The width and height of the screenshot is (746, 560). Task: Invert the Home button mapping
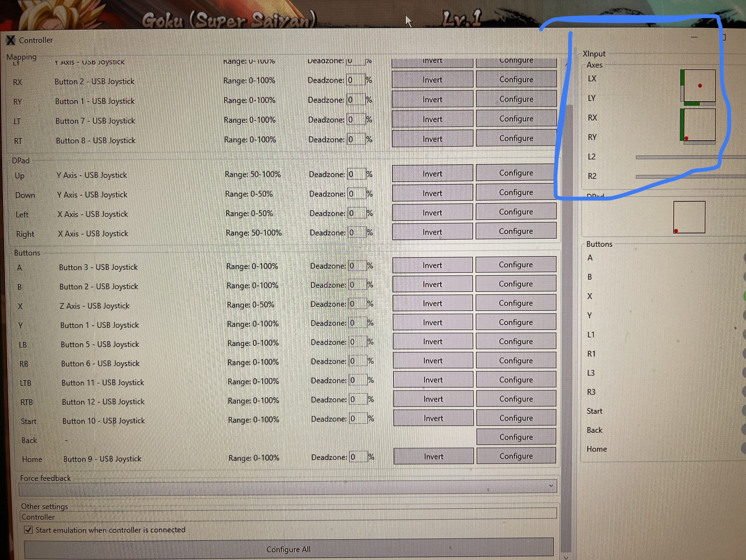point(433,456)
